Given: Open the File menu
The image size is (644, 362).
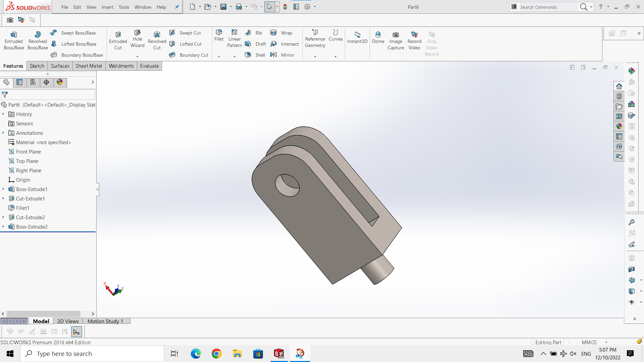Looking at the screenshot, I should click(65, 7).
